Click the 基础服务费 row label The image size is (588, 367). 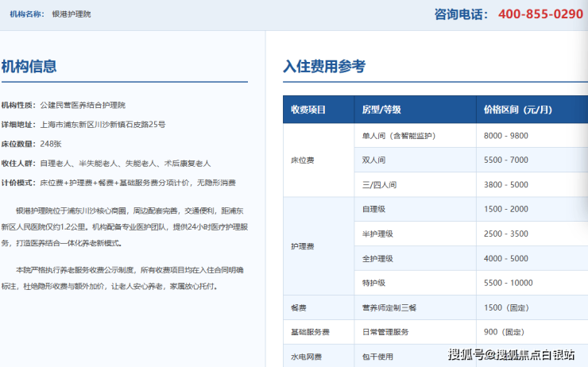(x=310, y=332)
